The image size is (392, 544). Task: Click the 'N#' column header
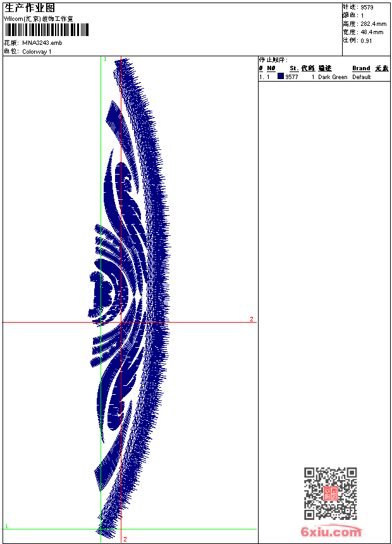(271, 68)
